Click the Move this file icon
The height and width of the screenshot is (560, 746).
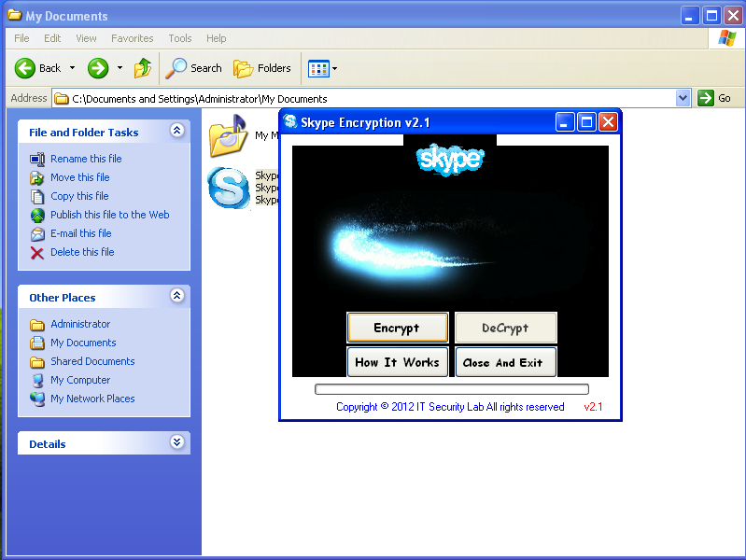click(x=37, y=177)
